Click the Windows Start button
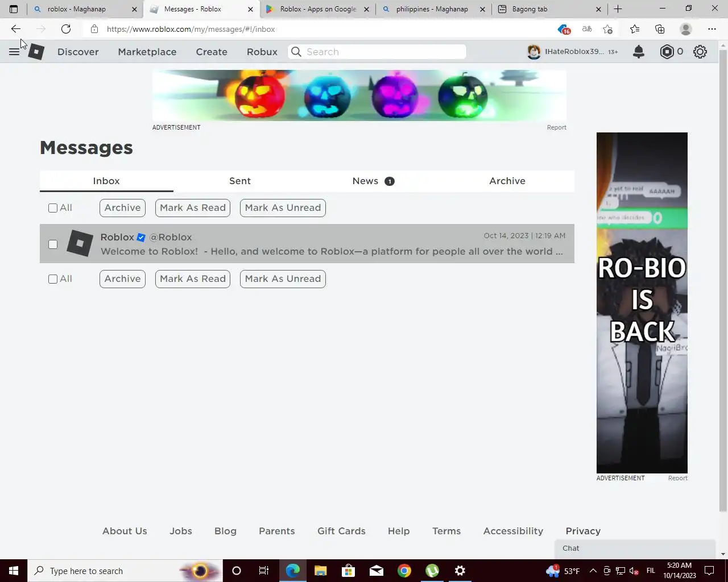The image size is (728, 582). point(14,571)
